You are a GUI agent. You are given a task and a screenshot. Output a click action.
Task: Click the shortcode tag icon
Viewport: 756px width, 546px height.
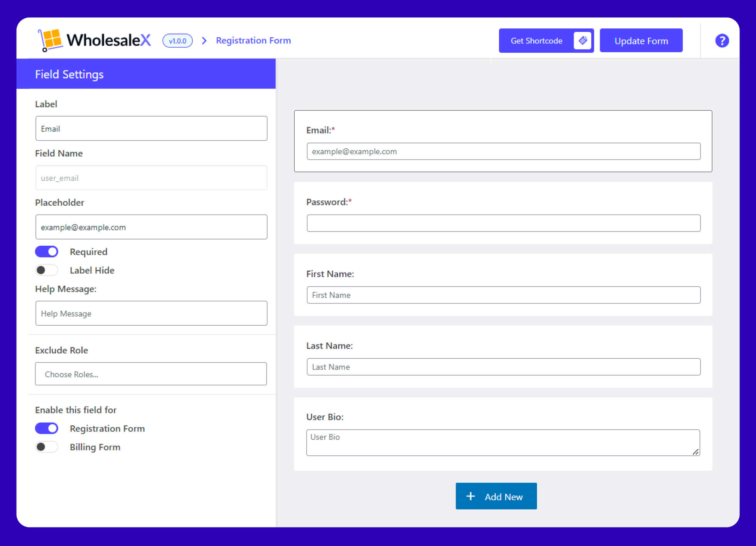[x=582, y=40]
